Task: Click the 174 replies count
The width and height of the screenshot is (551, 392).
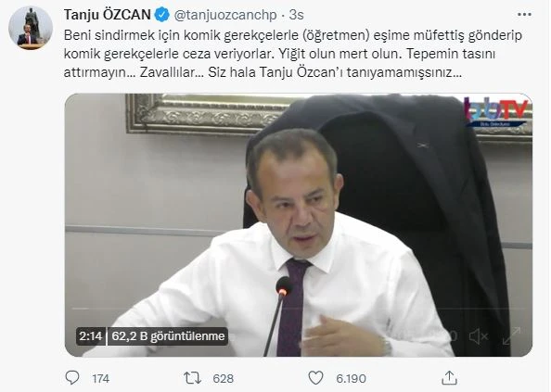Action: 101,379
